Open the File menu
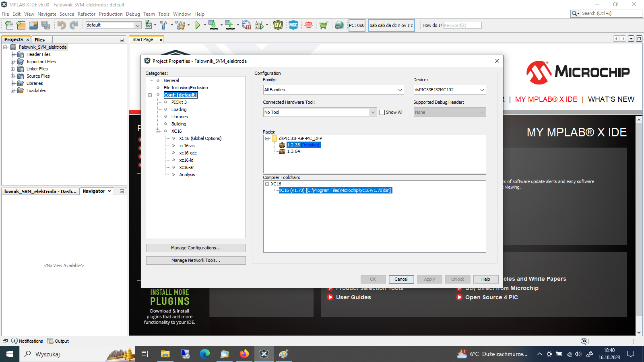 [5, 14]
